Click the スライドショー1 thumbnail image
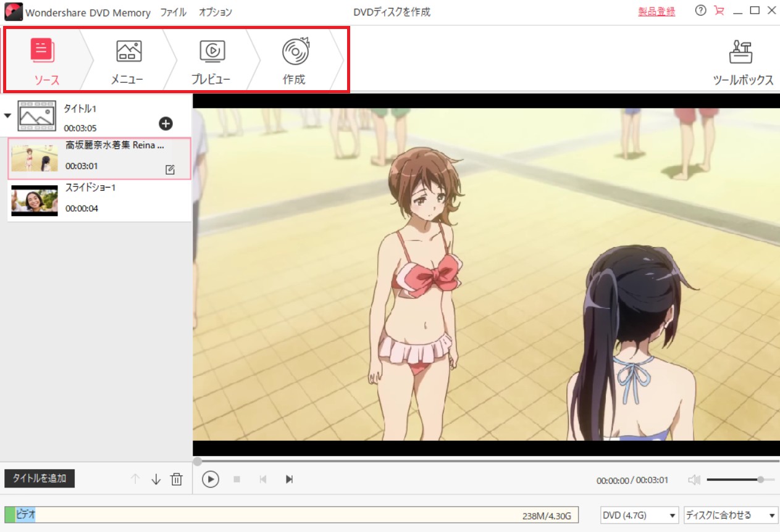This screenshot has height=532, width=780. pos(35,201)
